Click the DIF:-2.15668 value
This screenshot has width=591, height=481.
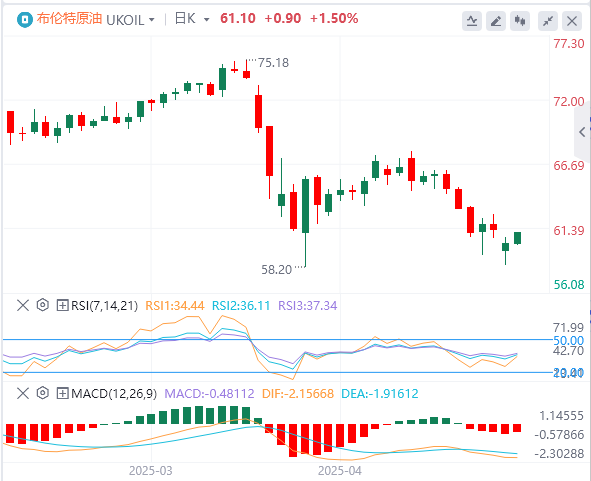[x=298, y=394]
